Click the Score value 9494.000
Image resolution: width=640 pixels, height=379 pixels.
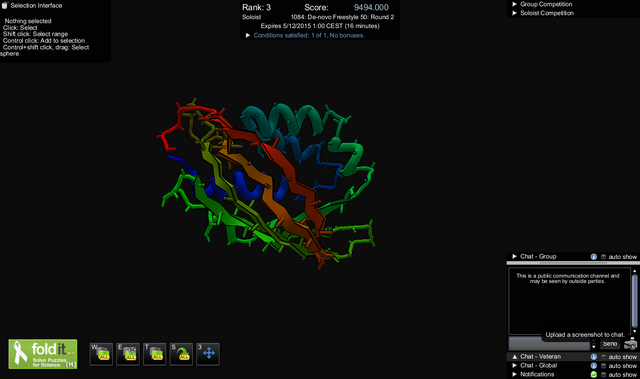pos(371,7)
